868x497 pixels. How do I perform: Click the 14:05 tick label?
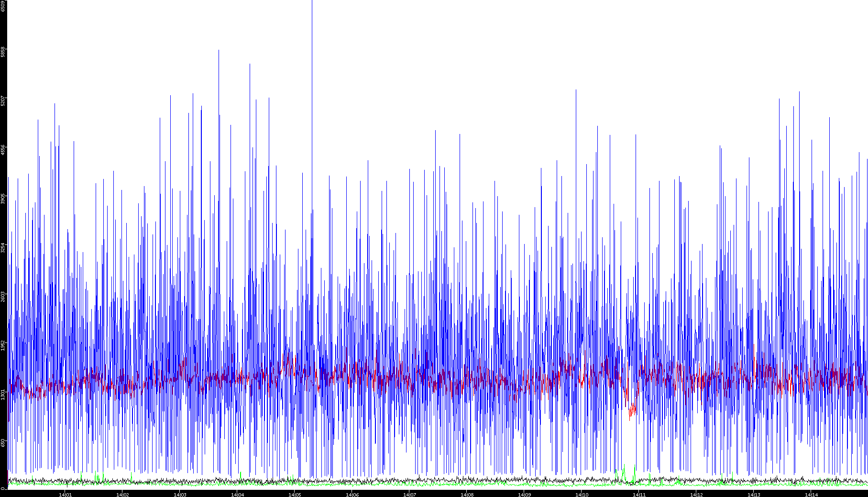pyautogui.click(x=295, y=494)
